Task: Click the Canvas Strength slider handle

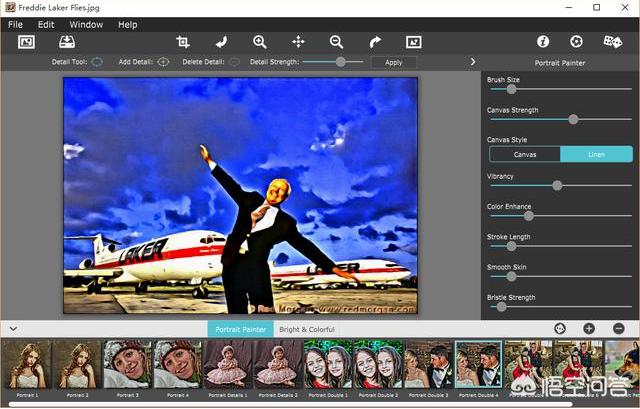Action: [573, 119]
